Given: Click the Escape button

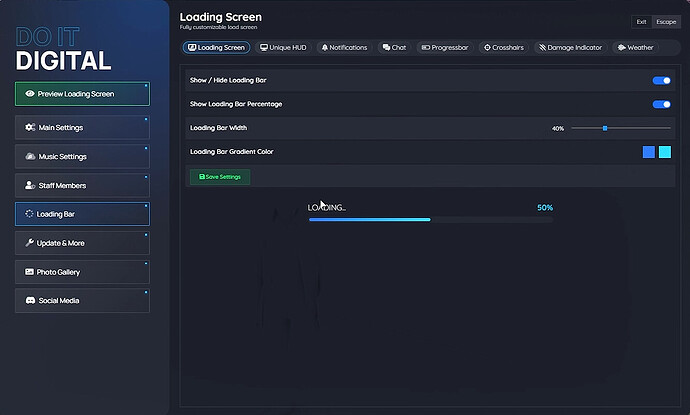Looking at the screenshot, I should [666, 22].
